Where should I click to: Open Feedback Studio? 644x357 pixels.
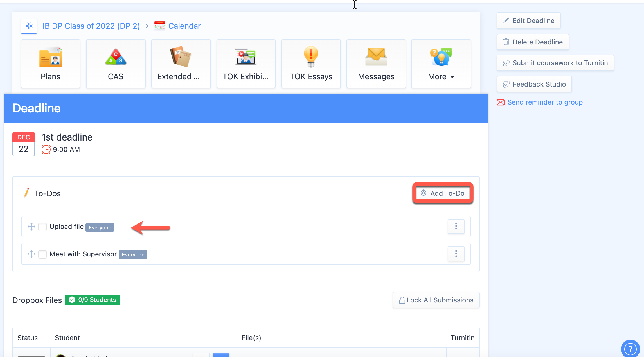[x=534, y=84]
